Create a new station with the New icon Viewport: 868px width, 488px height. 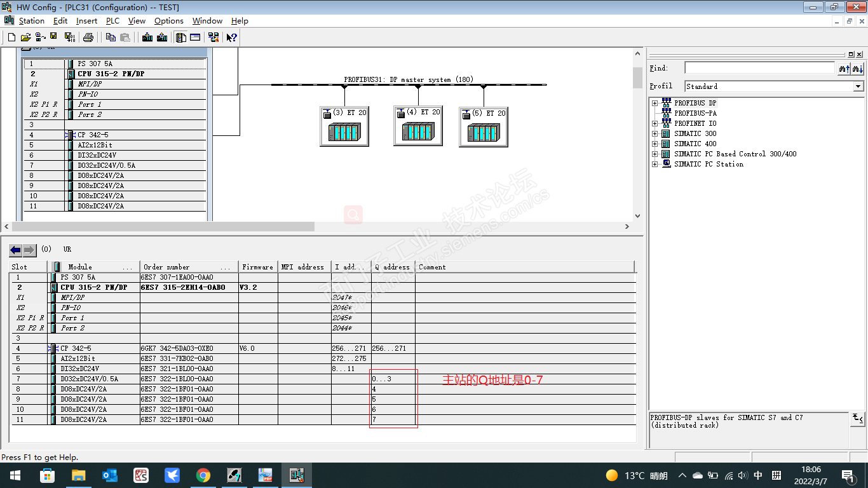(x=11, y=37)
